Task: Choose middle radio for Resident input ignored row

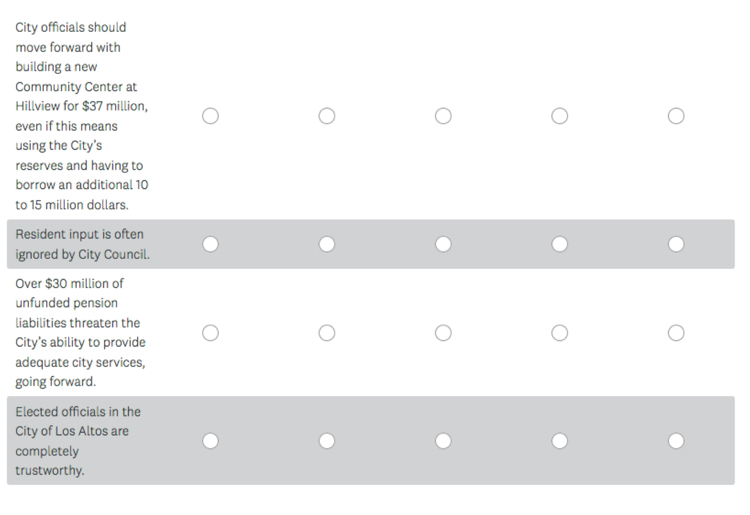Action: point(443,244)
